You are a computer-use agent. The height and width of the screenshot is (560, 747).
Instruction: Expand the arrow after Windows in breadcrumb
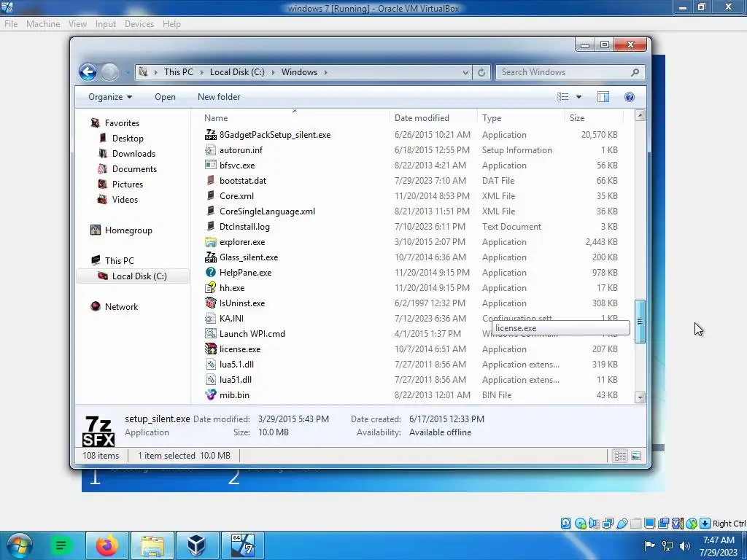[x=326, y=72]
